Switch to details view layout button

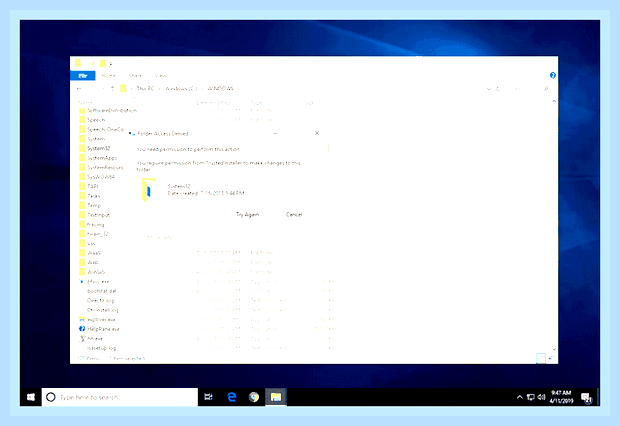point(541,358)
